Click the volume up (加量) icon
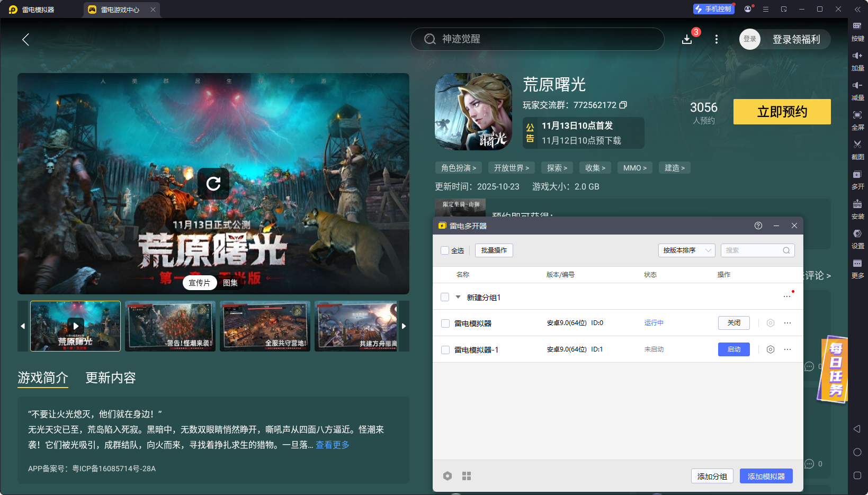Image resolution: width=868 pixels, height=495 pixels. click(857, 56)
